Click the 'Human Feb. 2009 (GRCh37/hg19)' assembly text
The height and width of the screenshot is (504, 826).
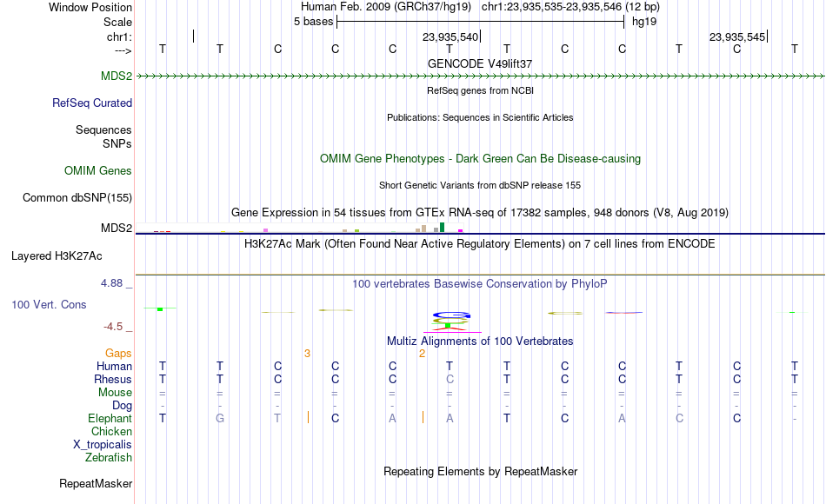tap(385, 7)
